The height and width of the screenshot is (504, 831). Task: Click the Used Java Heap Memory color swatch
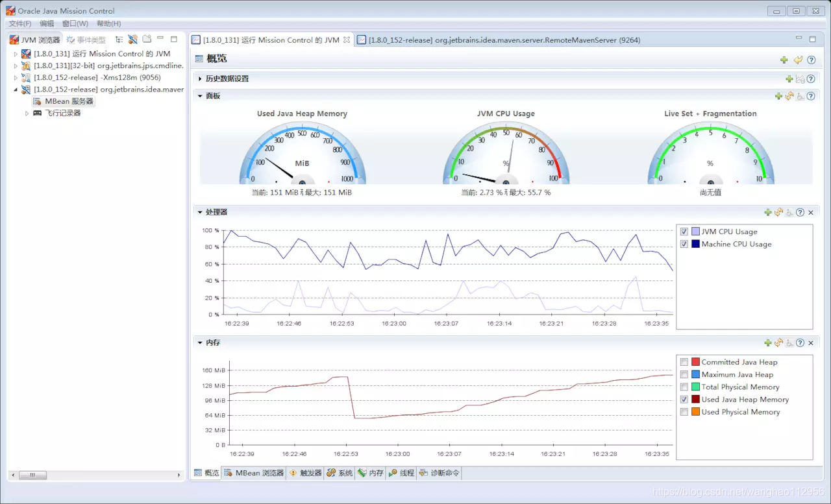[695, 400]
